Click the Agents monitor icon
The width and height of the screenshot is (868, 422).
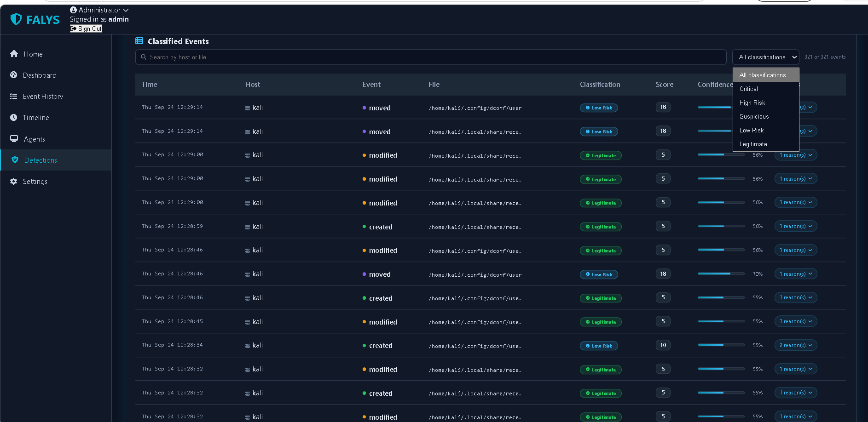14,139
